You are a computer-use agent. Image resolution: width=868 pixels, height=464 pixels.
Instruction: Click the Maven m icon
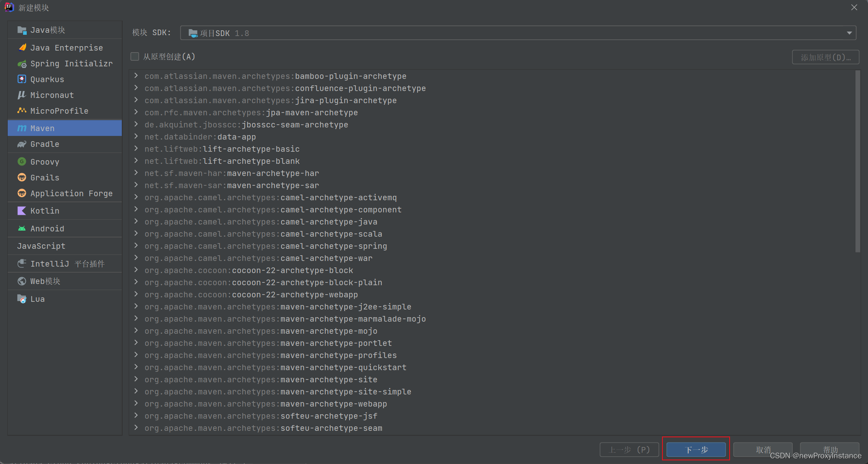click(x=22, y=128)
